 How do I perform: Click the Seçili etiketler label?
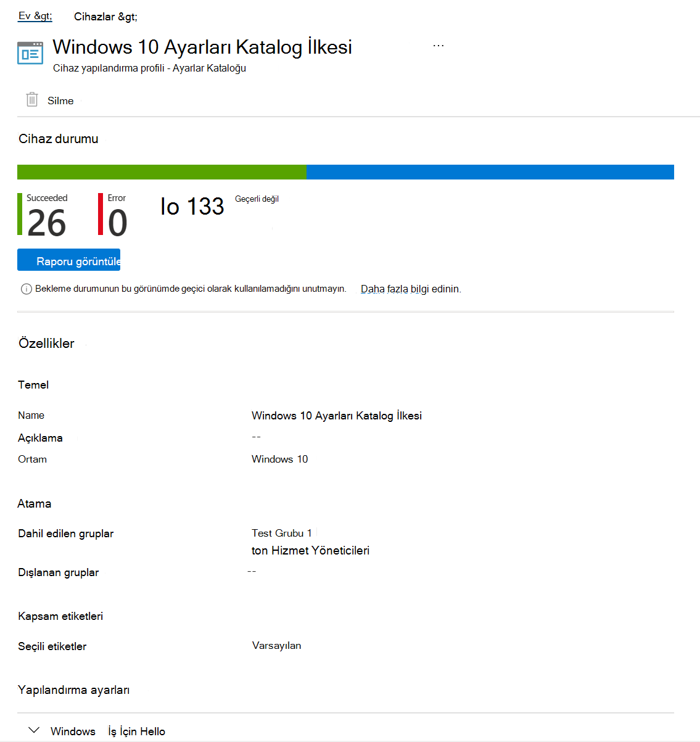point(52,646)
